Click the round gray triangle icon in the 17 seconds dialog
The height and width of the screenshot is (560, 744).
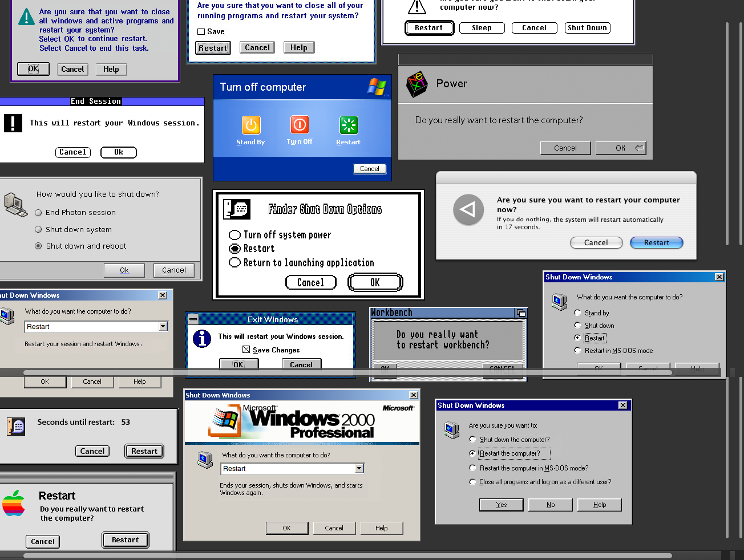click(468, 210)
